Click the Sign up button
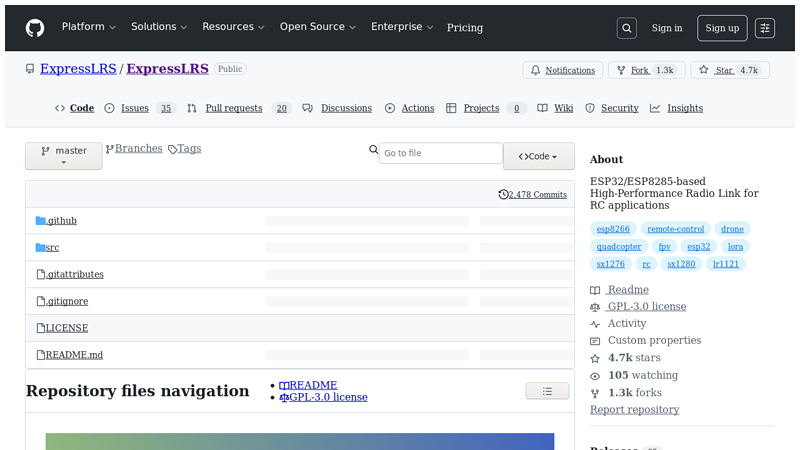The image size is (800, 450). (x=722, y=28)
